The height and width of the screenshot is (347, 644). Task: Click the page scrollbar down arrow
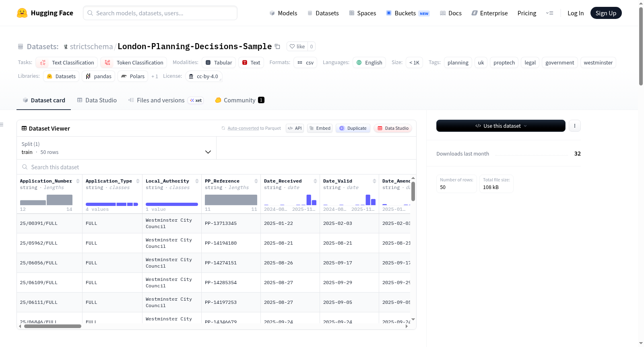click(x=641, y=344)
